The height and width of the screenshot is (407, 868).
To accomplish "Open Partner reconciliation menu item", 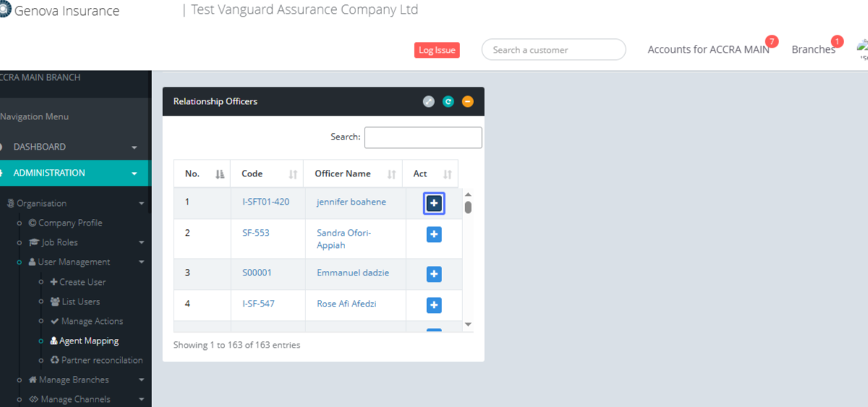I will [101, 360].
